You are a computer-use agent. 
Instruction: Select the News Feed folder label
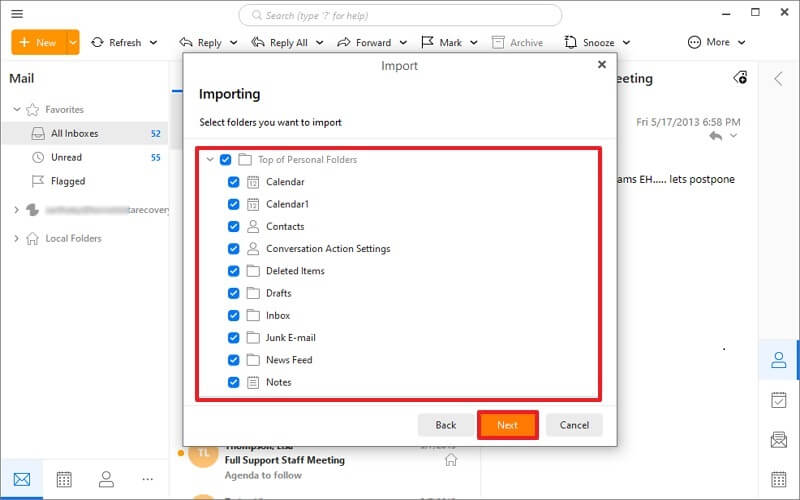[x=289, y=360]
